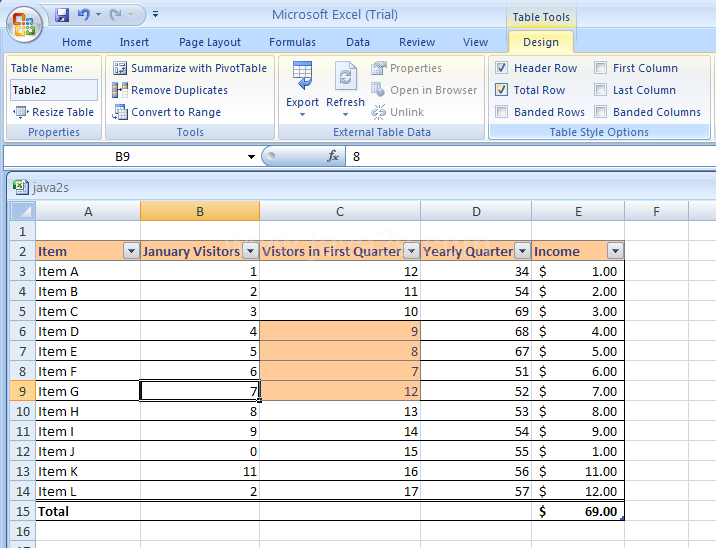Viewport: 716px width, 548px height.
Task: Click the Open in Browser icon
Action: 378,90
